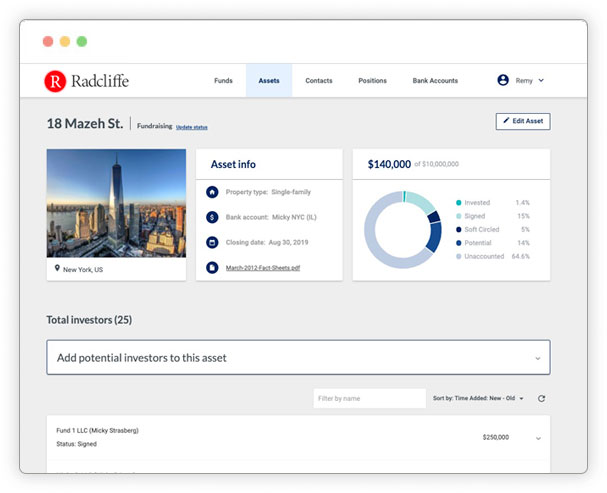Click the closing date calendar icon
This screenshot has width=607, height=493.
(x=212, y=242)
